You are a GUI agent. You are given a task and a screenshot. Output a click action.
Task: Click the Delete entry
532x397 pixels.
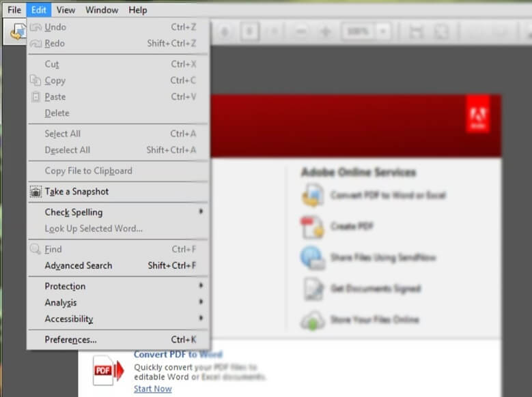pos(118,113)
